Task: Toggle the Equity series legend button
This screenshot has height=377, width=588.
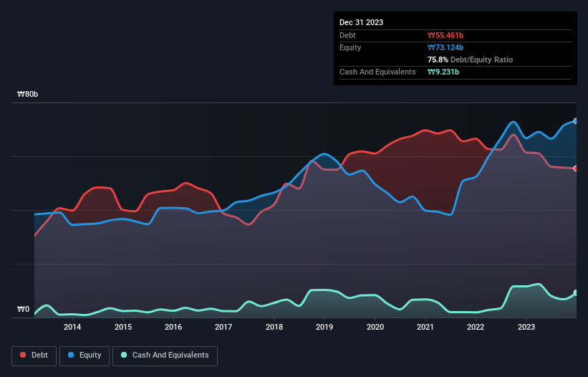Action: [85, 355]
